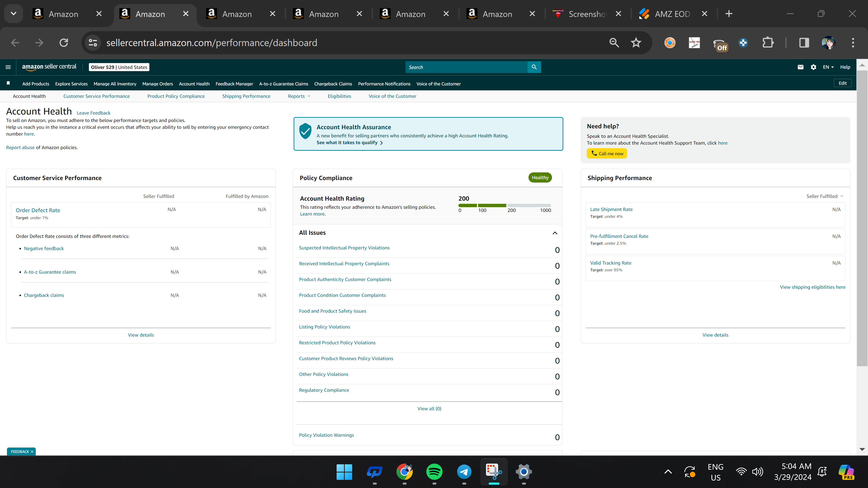This screenshot has width=868, height=488.
Task: Click the blue cross extension icon
Action: pos(743,43)
